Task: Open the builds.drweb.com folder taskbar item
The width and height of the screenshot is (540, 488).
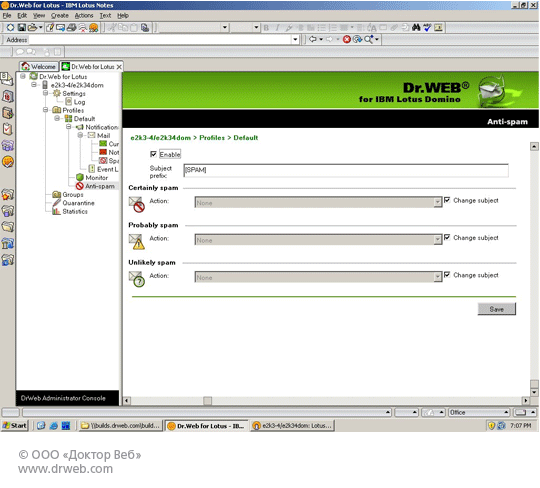Action: (121, 426)
